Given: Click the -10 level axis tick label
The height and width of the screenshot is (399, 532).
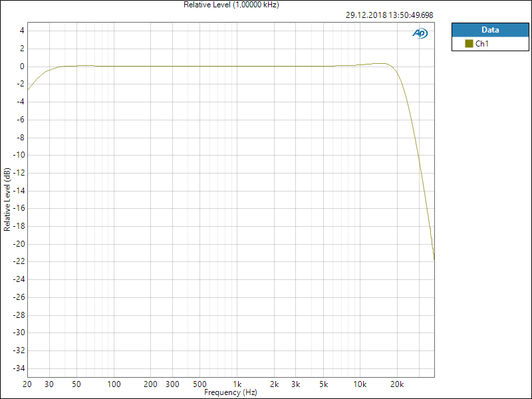Looking at the screenshot, I should (19, 155).
